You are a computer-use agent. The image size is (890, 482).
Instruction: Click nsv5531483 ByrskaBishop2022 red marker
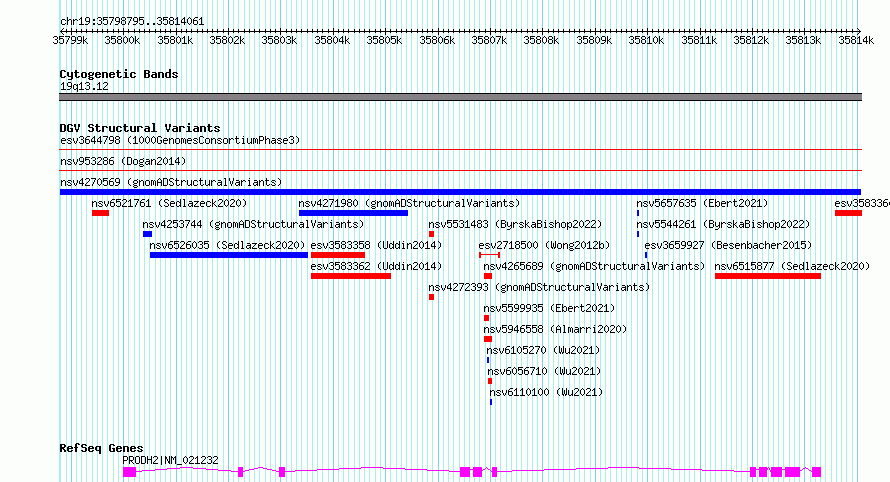coord(431,234)
